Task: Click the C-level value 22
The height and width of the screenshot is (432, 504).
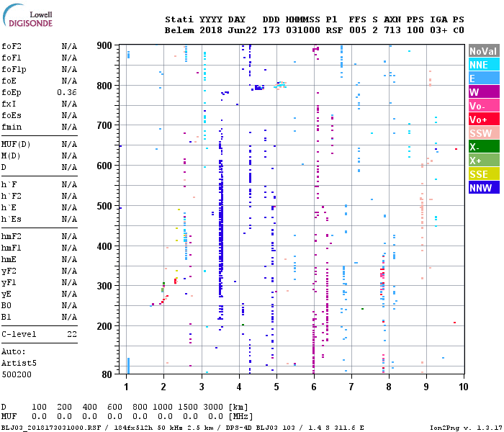Action: point(72,334)
